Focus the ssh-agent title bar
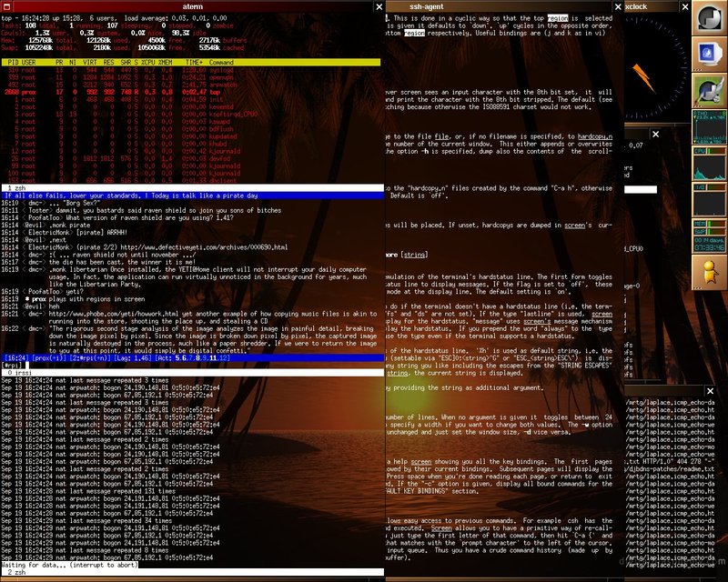This screenshot has width=728, height=582. pos(499,6)
